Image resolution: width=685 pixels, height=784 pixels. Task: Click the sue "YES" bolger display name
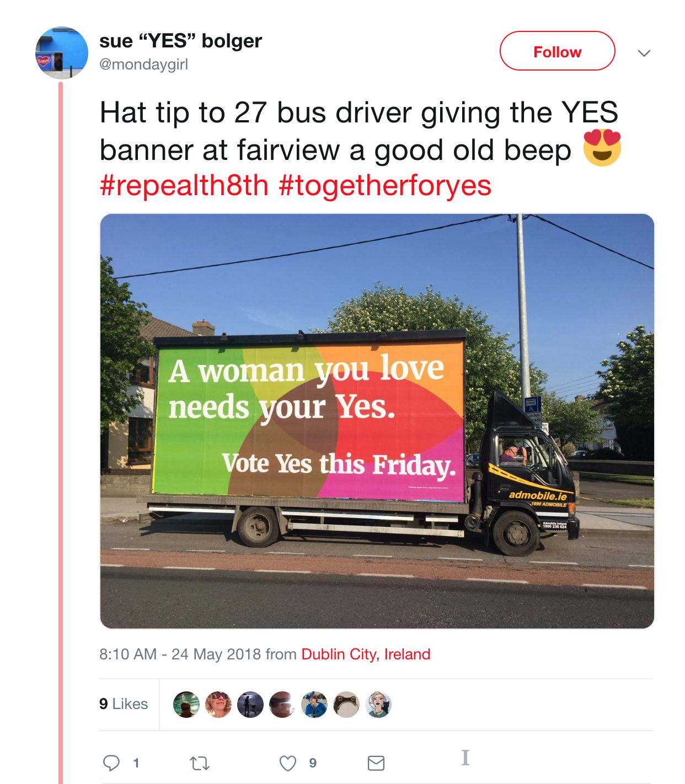(x=180, y=41)
